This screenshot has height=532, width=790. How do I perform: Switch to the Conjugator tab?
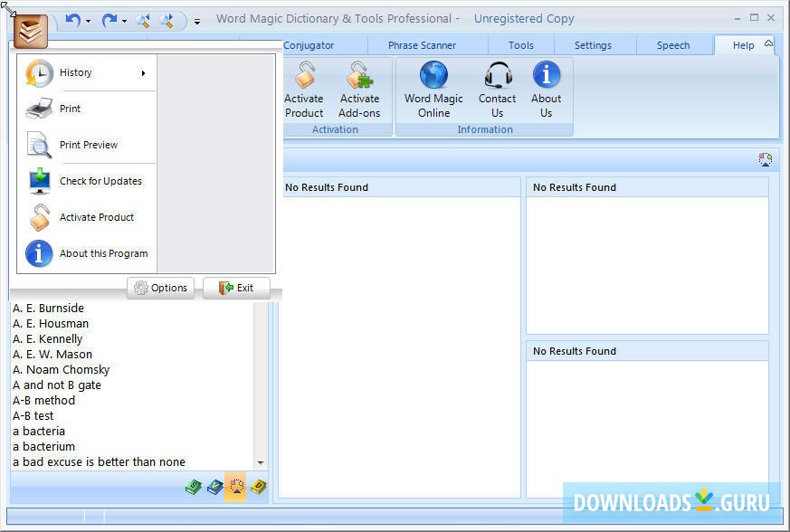309,45
